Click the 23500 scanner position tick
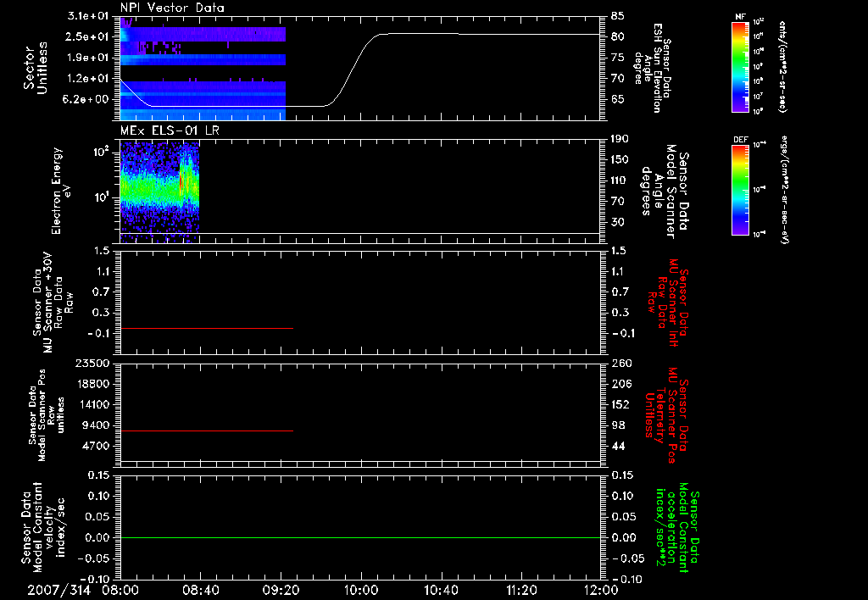868x600 pixels. pos(92,363)
